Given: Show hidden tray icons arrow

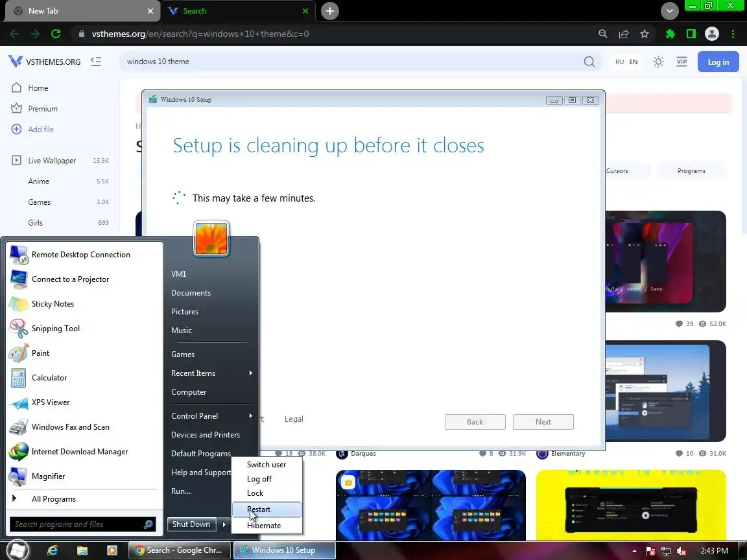Looking at the screenshot, I should pos(634,551).
